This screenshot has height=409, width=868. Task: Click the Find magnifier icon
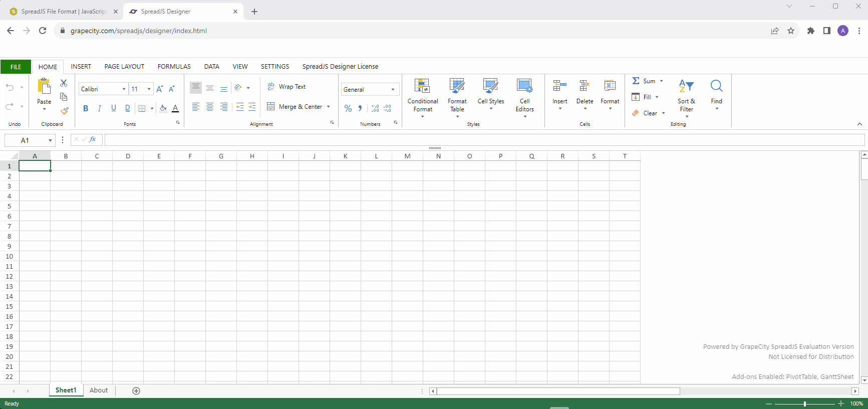(716, 86)
